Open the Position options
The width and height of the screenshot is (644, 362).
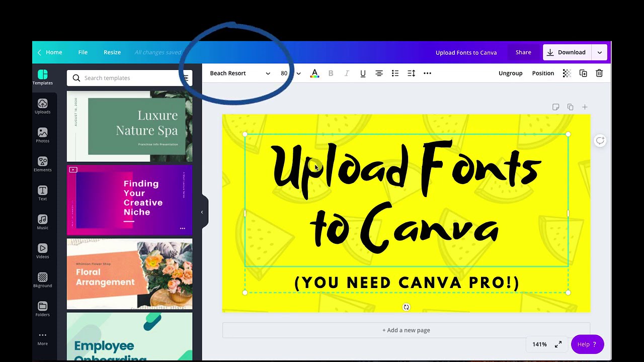(543, 73)
